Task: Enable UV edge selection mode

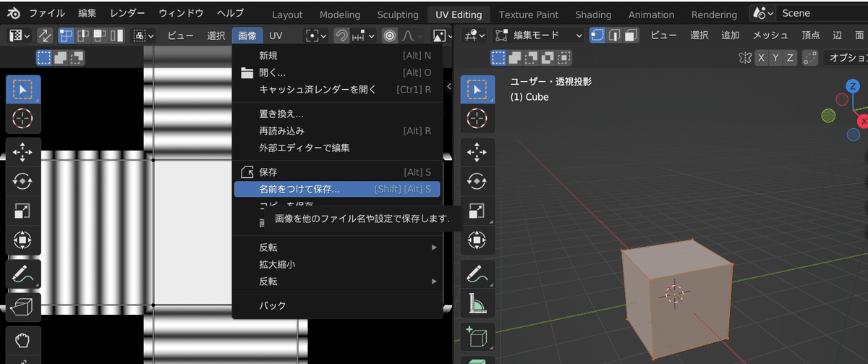Action: (82, 35)
